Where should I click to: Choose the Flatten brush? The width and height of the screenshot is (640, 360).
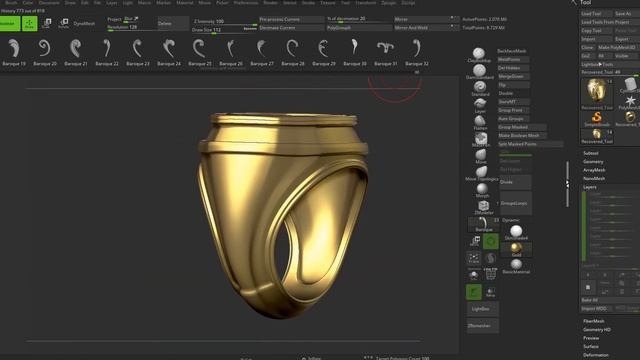point(480,122)
